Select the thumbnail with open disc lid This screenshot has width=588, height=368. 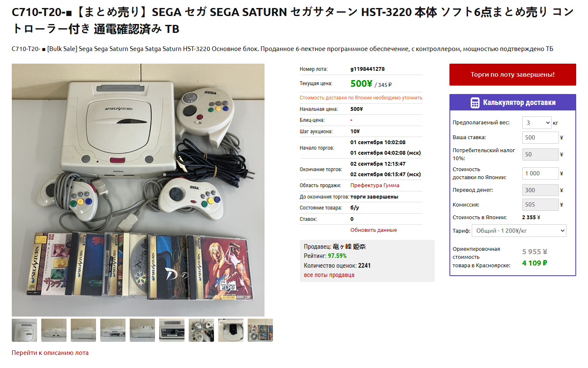(231, 330)
